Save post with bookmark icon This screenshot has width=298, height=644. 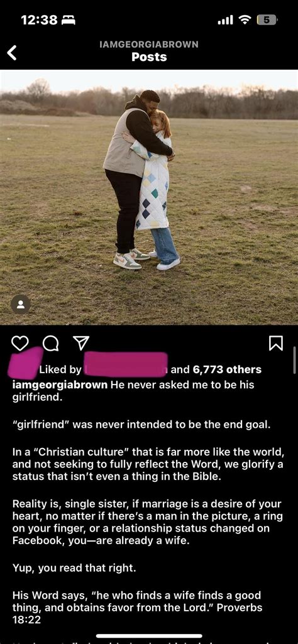pyautogui.click(x=276, y=343)
